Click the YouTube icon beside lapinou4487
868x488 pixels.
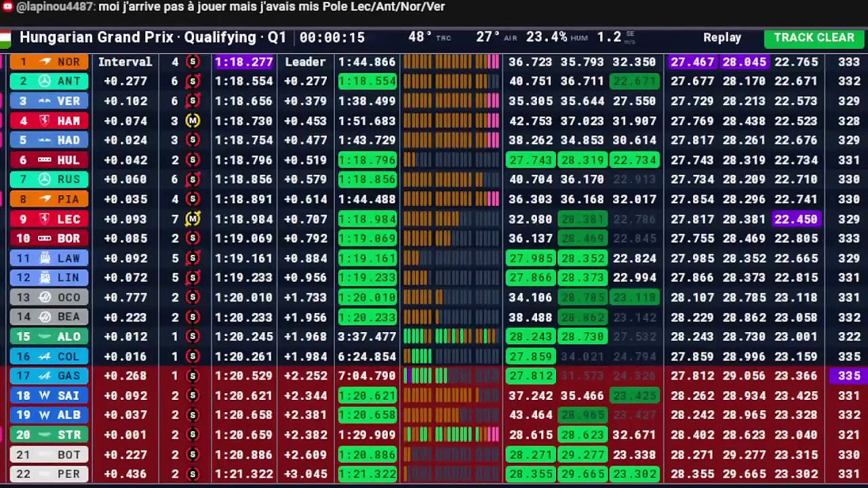(7, 7)
